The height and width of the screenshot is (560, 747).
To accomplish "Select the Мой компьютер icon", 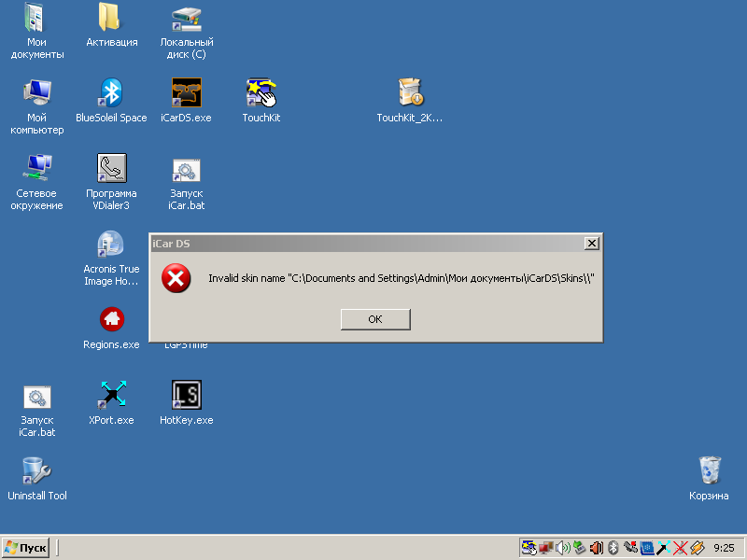I will point(36,106).
